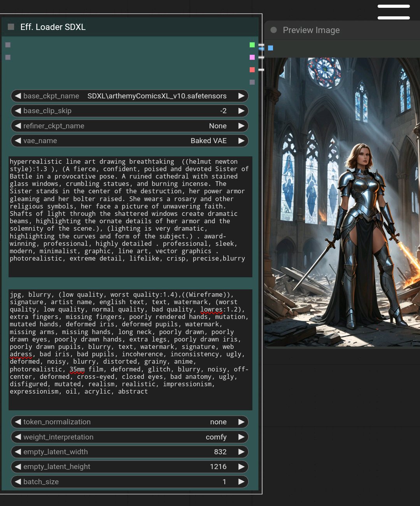Increase base_clip_skip with right arrow
Viewport: 420px width, 506px height.
pos(241,111)
